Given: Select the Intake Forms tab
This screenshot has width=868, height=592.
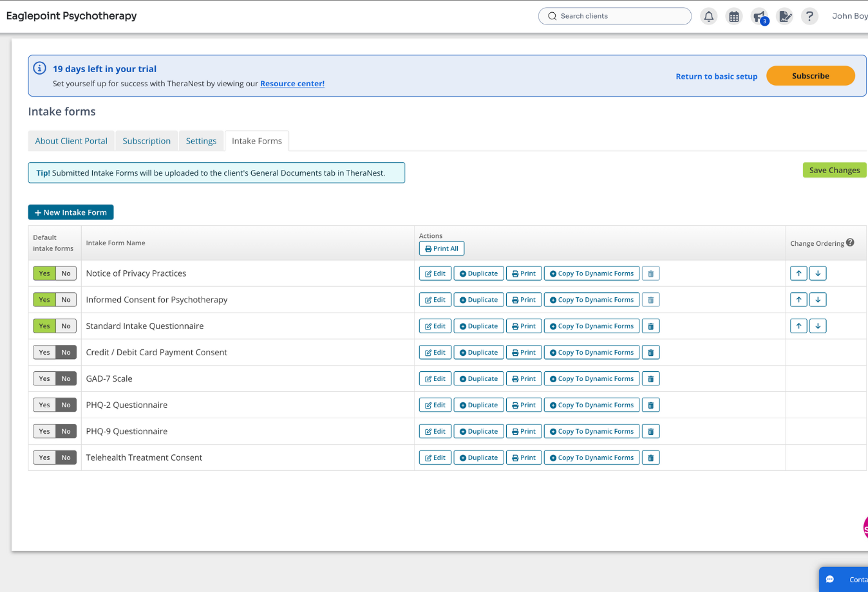Looking at the screenshot, I should (257, 141).
